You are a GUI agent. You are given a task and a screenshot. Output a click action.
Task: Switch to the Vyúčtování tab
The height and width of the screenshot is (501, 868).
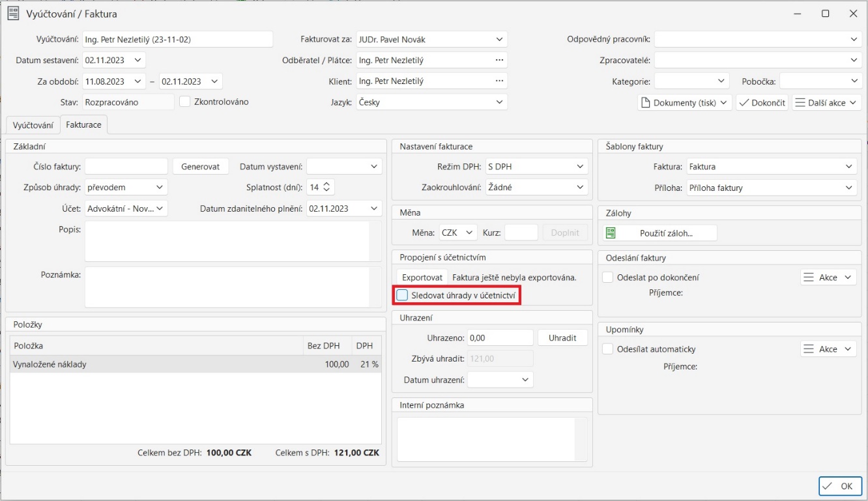(33, 124)
